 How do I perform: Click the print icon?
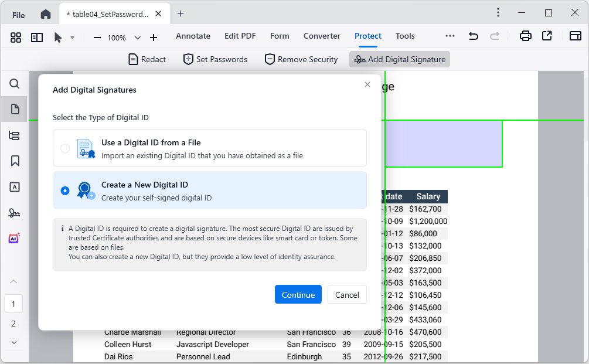526,36
